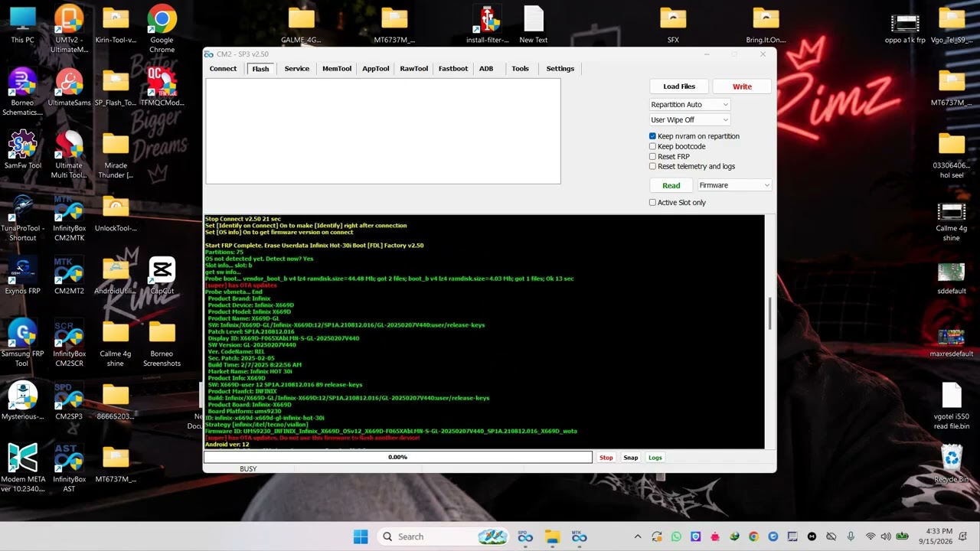Expand the Repartition Auto dropdown
The height and width of the screenshot is (551, 980).
pyautogui.click(x=689, y=104)
